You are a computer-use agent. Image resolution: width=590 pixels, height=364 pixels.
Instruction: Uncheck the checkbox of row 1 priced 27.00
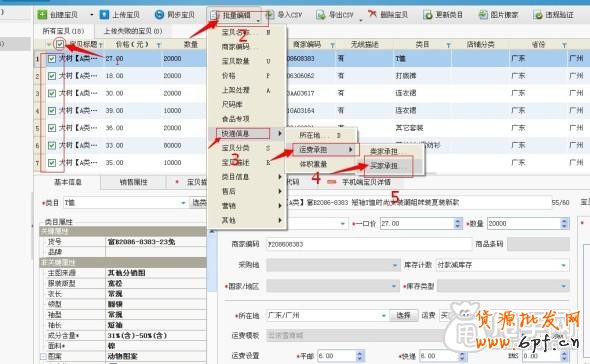(52, 59)
